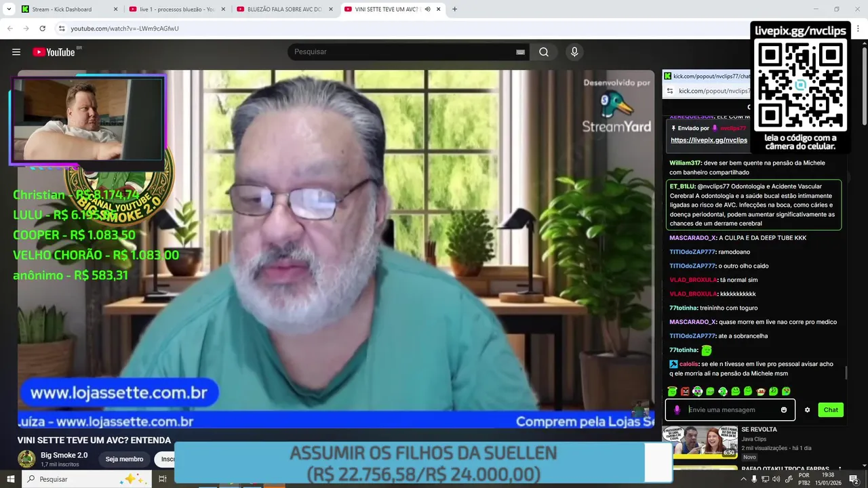Viewport: 868px width, 488px height.
Task: Open the notification center icon
Action: pyautogui.click(x=854, y=479)
